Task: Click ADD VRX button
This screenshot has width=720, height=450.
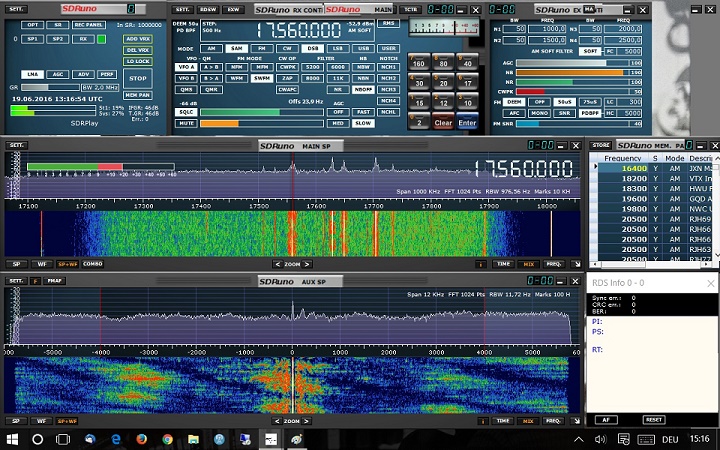Action: (138, 39)
